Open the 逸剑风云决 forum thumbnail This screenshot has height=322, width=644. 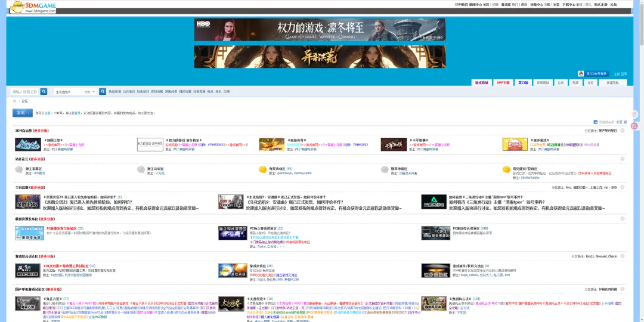pos(434,304)
